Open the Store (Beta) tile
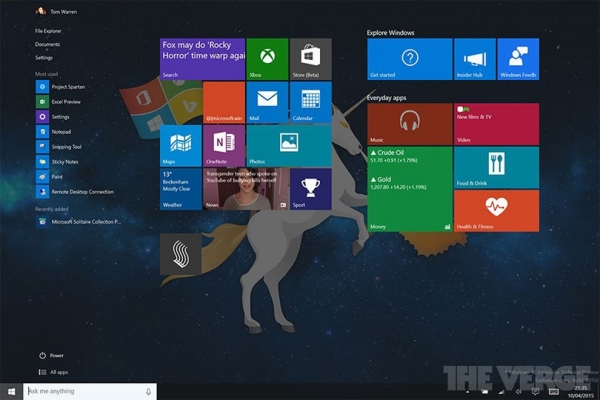600x400 pixels. pyautogui.click(x=311, y=59)
